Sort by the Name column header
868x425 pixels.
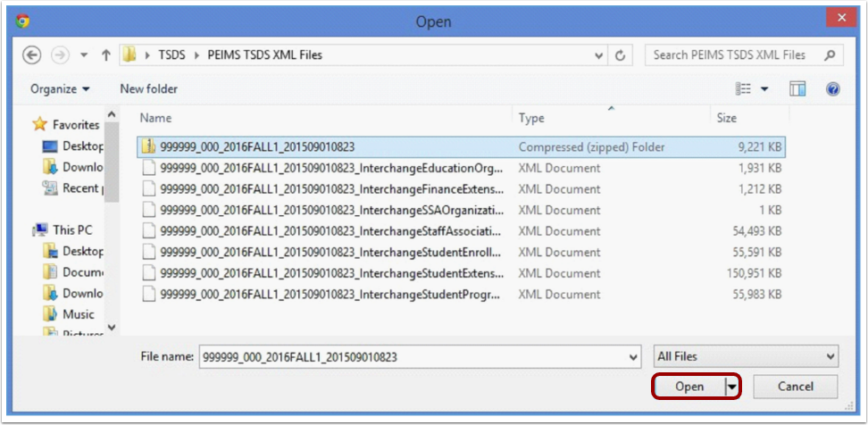point(155,118)
